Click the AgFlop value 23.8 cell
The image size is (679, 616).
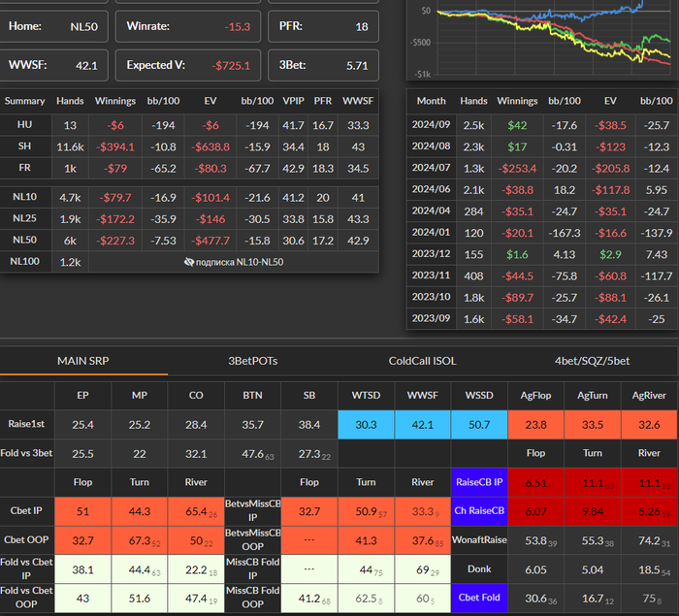coord(535,425)
